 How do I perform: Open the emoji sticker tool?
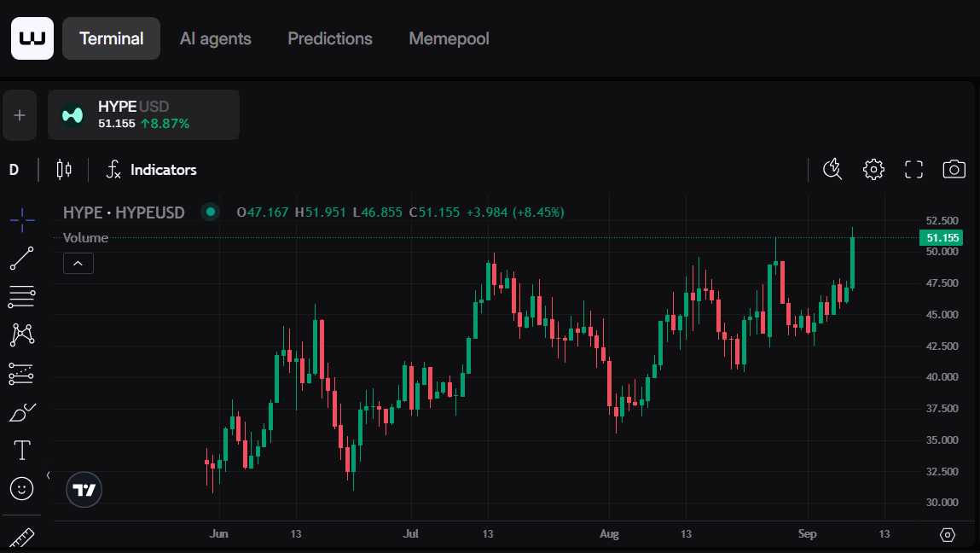click(x=21, y=487)
